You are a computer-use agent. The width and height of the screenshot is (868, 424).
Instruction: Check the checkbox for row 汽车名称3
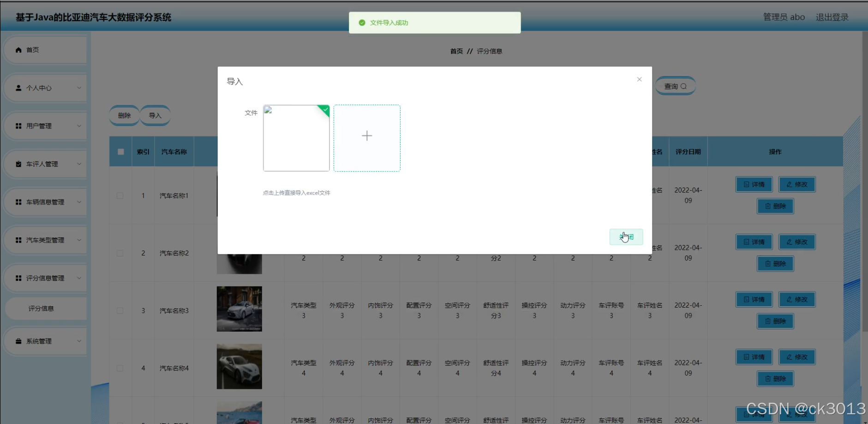pyautogui.click(x=120, y=311)
